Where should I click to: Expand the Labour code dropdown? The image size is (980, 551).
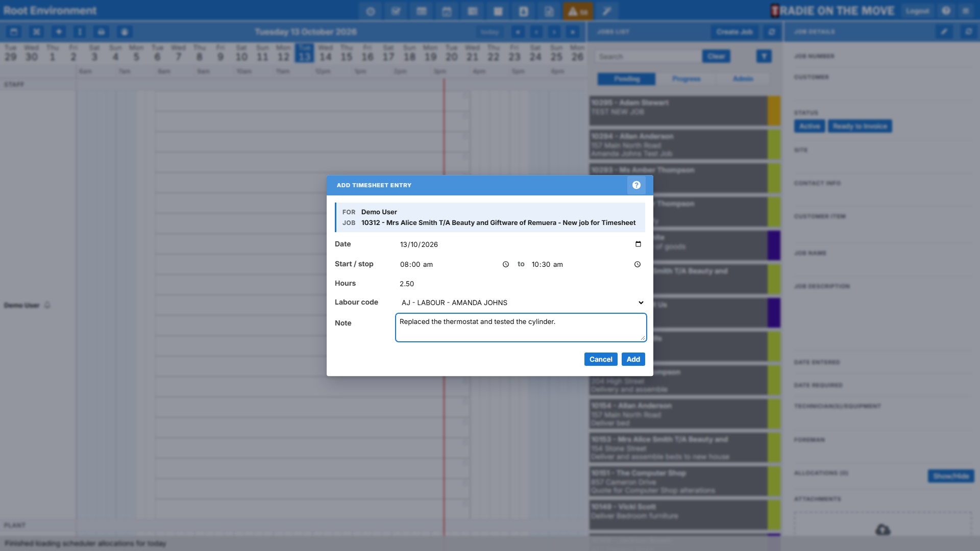(x=521, y=303)
